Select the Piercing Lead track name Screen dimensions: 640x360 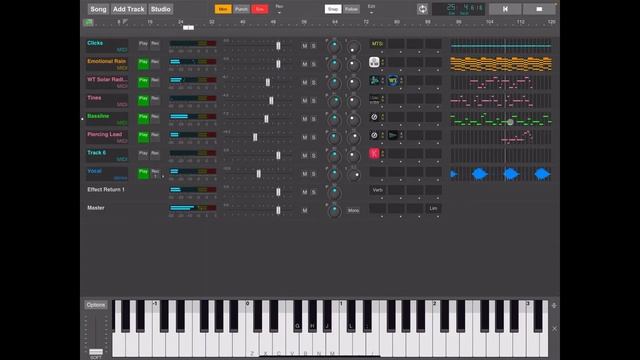tap(104, 134)
